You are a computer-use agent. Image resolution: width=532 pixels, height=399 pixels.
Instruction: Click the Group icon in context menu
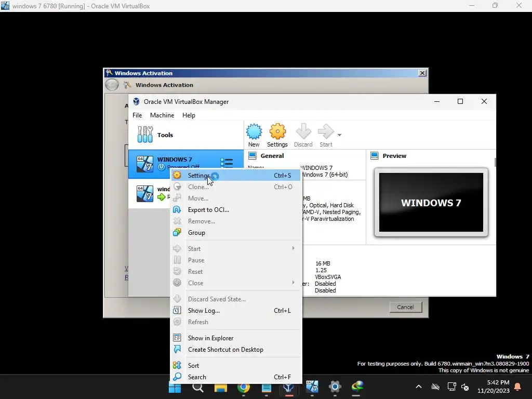[x=177, y=232]
